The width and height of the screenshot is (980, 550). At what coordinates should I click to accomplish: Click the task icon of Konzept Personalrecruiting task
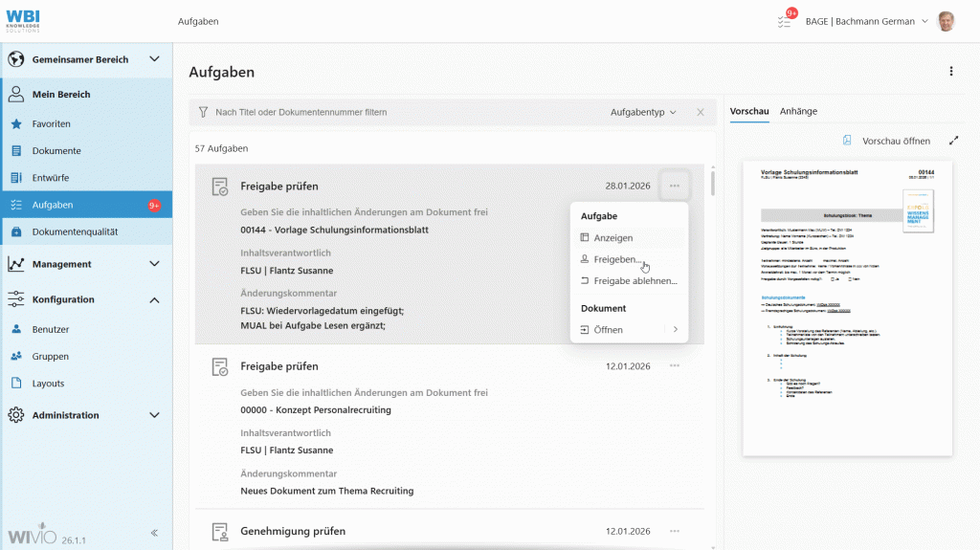pos(220,367)
